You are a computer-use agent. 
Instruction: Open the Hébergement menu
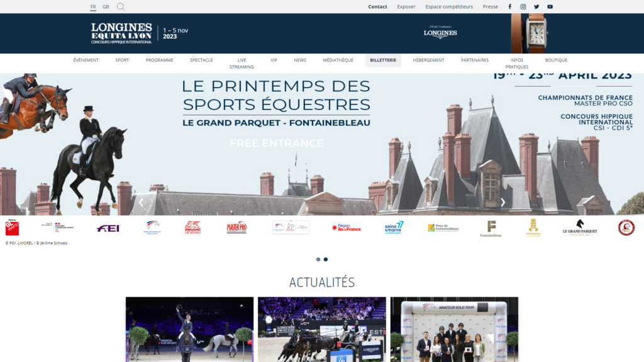pos(428,60)
